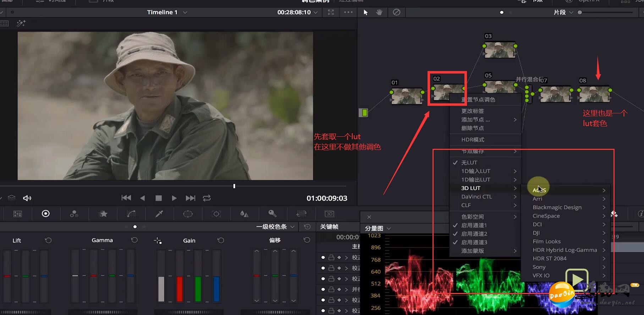The width and height of the screenshot is (644, 315).
Task: Click the viewer scrubber playhead
Action: coord(234,186)
